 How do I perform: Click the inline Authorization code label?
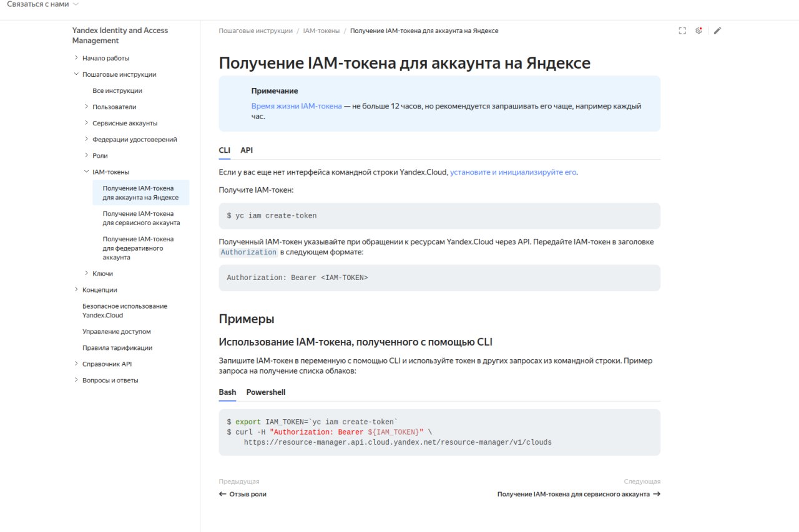[x=248, y=253]
